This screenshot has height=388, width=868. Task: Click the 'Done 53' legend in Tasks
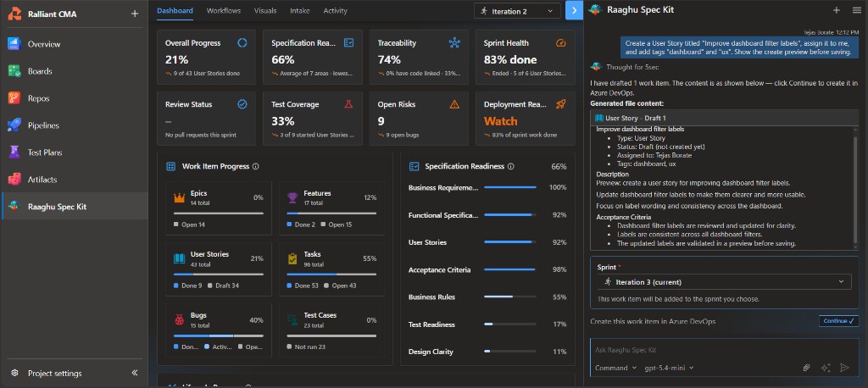click(303, 285)
